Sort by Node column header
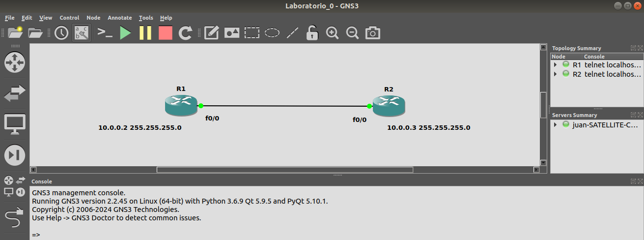The image size is (644, 240). click(x=566, y=57)
